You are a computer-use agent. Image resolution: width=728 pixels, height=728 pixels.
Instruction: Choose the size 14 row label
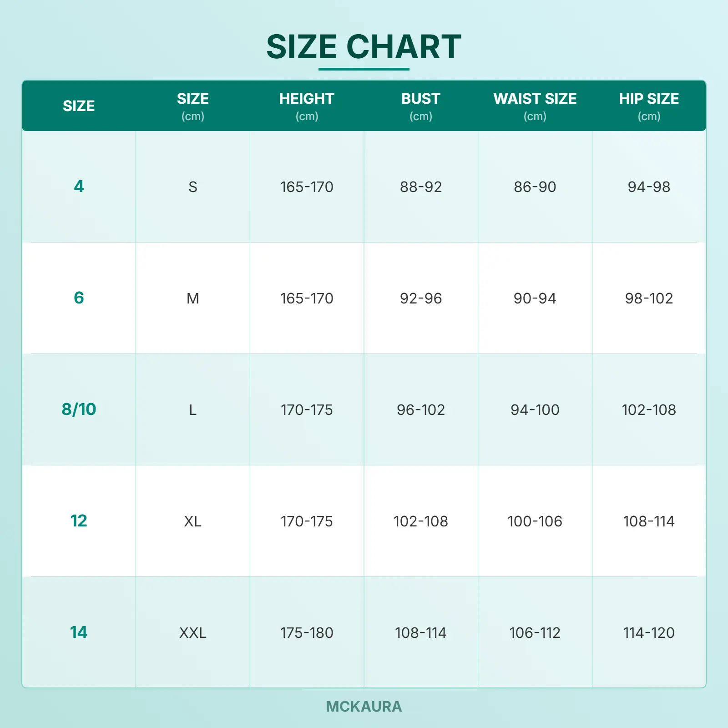tap(79, 632)
